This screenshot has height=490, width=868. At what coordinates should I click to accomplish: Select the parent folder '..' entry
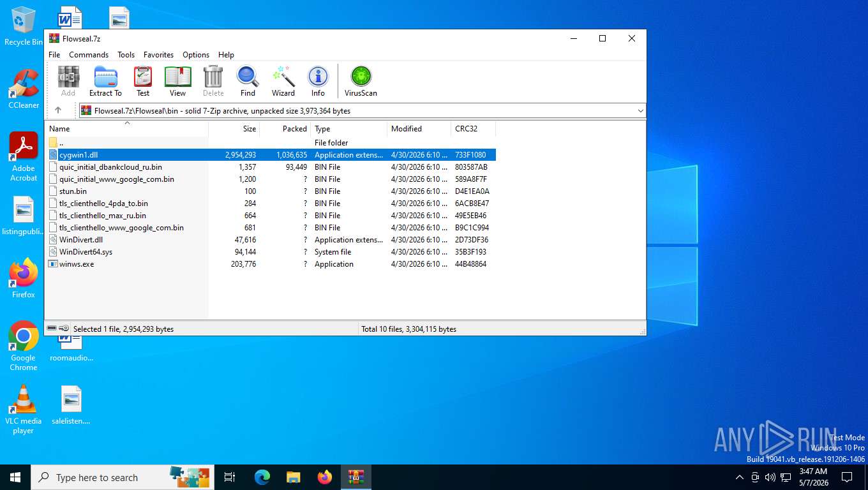(x=271, y=143)
